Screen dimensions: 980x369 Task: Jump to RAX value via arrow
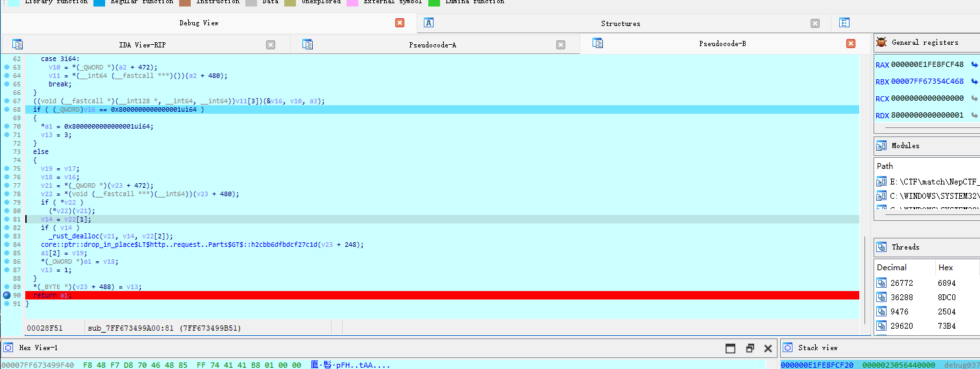point(974,64)
